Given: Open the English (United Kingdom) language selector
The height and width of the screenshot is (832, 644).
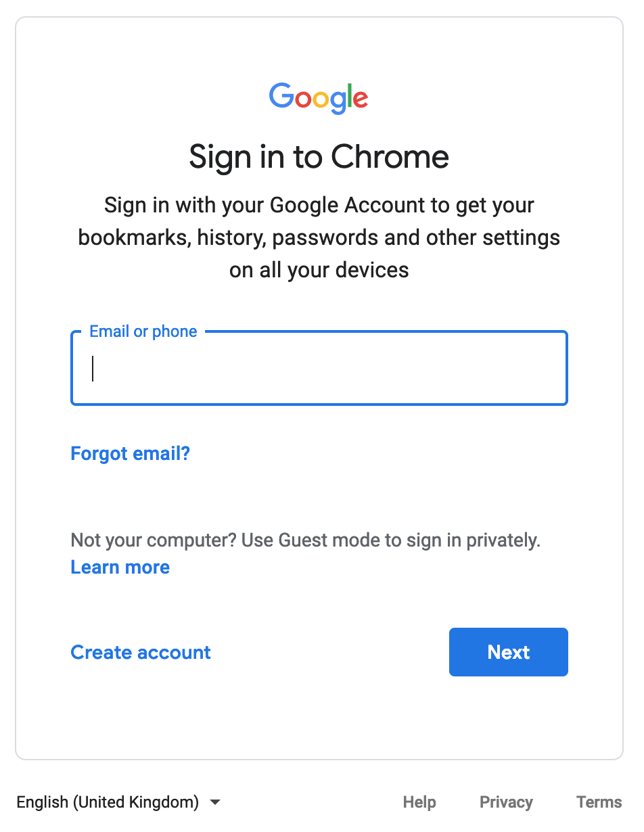Looking at the screenshot, I should (119, 802).
